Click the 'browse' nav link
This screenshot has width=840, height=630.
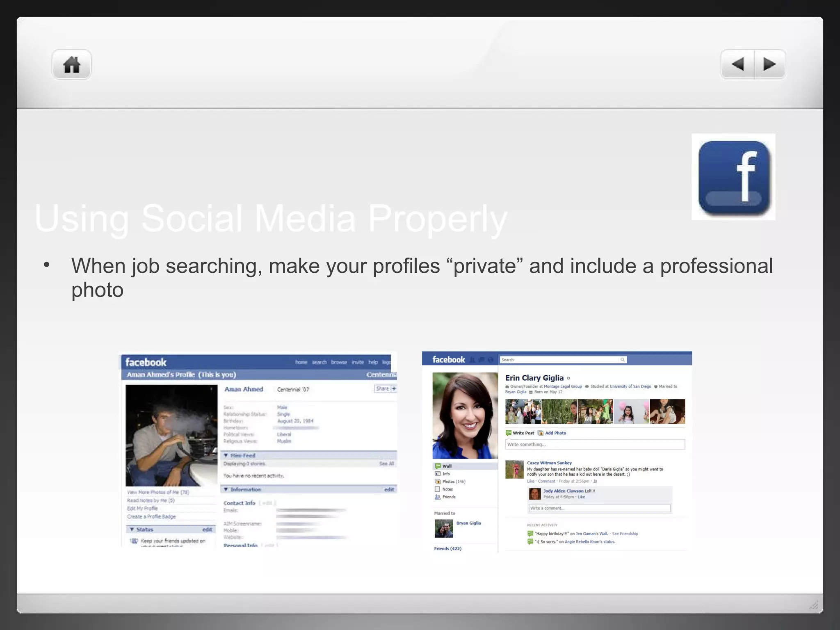click(x=339, y=362)
